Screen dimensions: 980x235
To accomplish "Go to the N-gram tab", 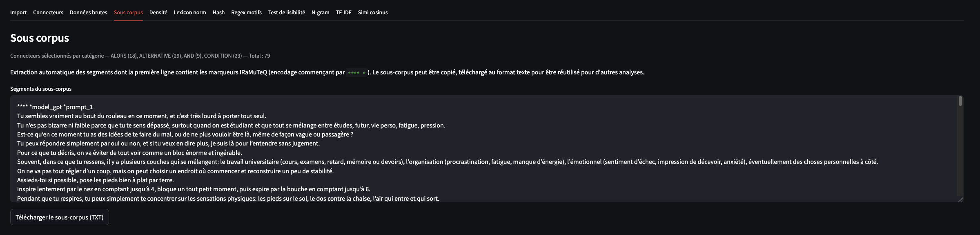I will pos(320,13).
